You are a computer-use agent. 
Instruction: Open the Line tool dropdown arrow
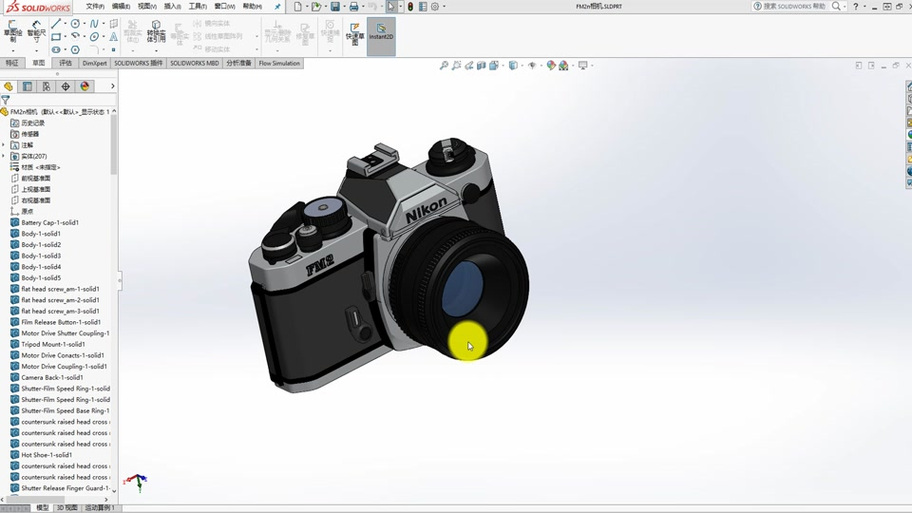tap(65, 24)
